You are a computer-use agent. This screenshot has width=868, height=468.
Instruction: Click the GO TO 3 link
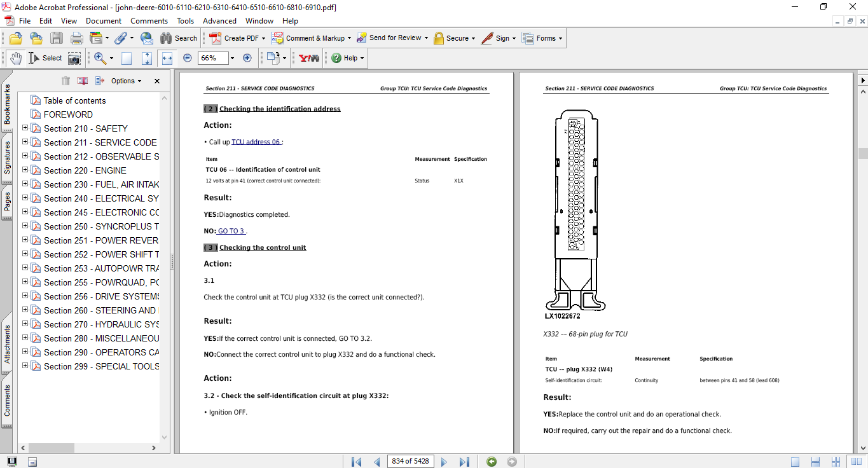tap(231, 231)
